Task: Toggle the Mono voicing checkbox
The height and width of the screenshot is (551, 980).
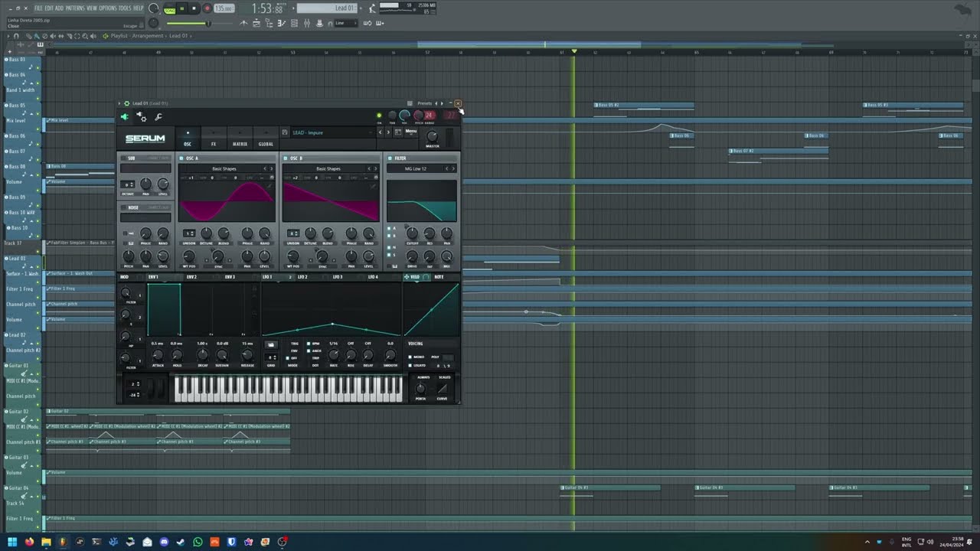Action: 410,357
